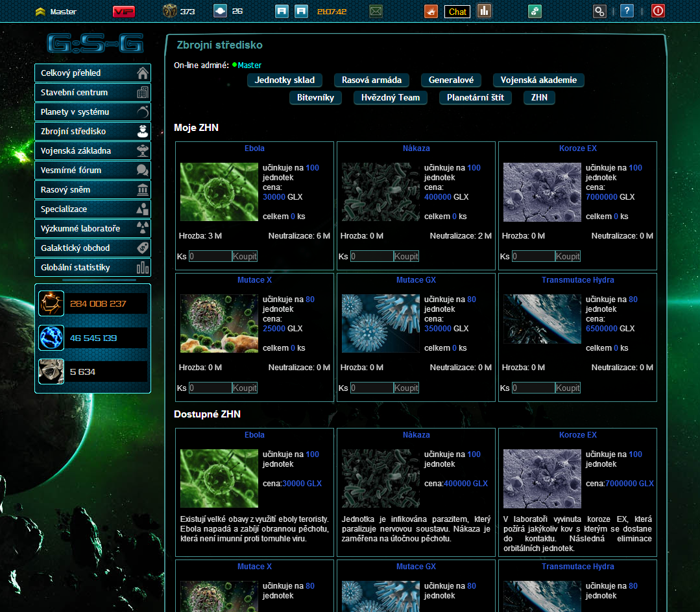The image size is (700, 612).
Task: Click Transmutace Hydra thumbnail in Moje ZHN
Action: coord(542,319)
